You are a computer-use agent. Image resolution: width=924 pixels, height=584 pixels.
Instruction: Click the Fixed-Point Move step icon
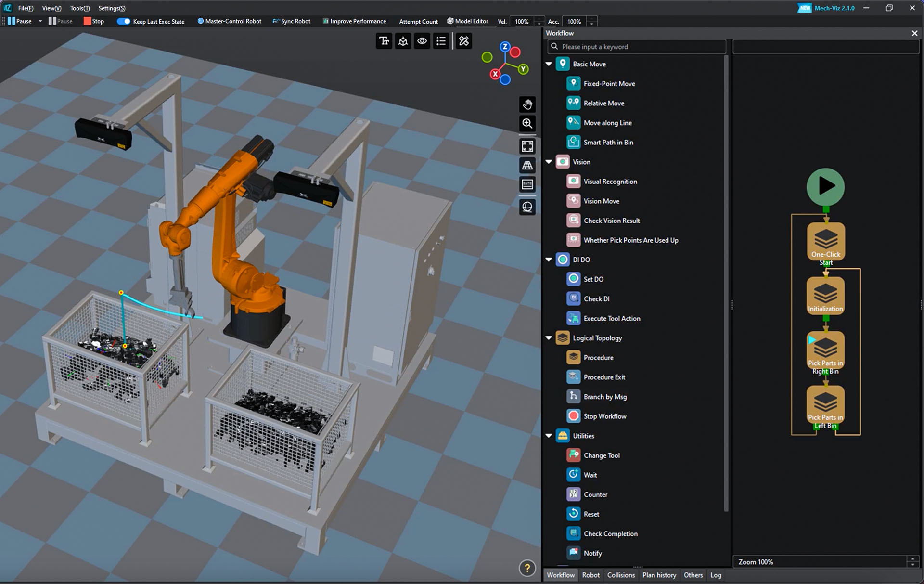pyautogui.click(x=573, y=83)
